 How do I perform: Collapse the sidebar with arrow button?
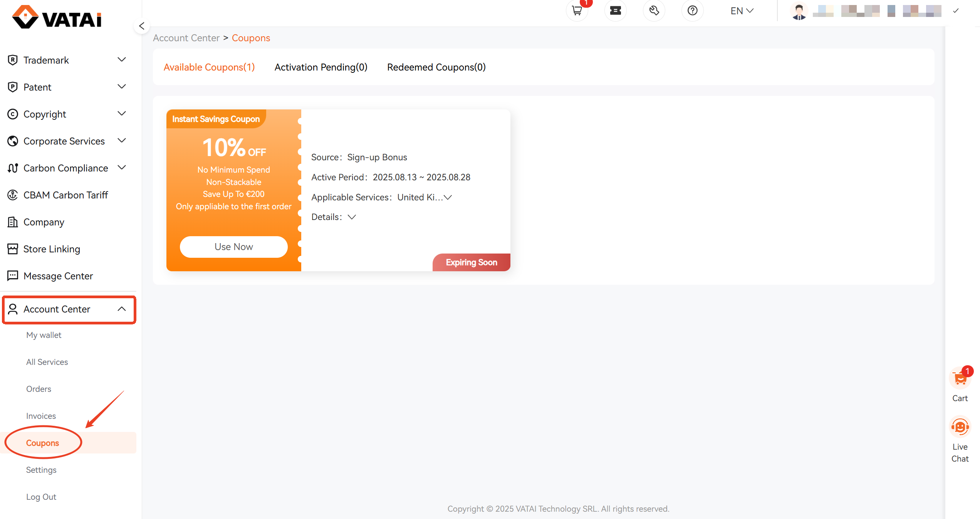pyautogui.click(x=142, y=26)
